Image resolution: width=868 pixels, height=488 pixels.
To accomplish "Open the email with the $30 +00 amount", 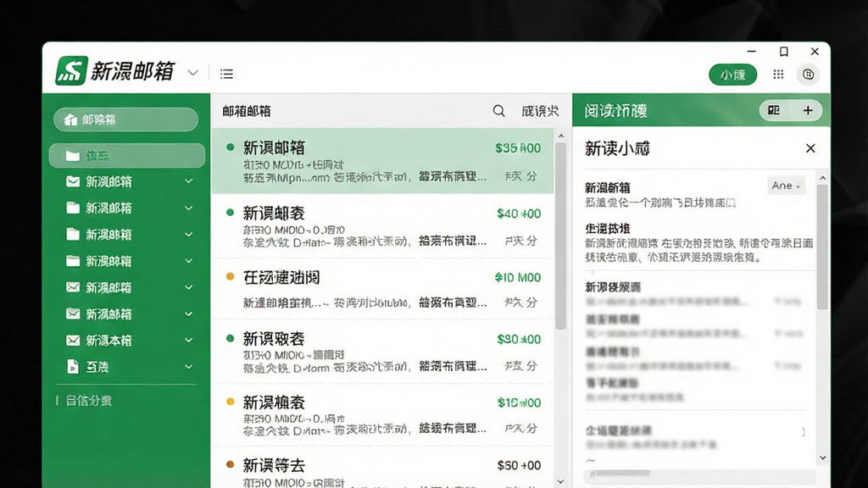I will tap(382, 352).
